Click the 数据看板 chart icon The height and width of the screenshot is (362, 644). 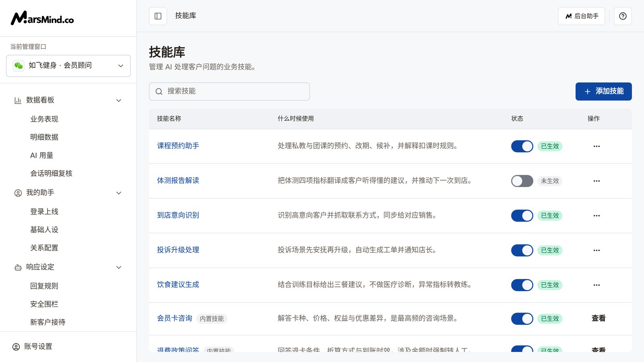coord(18,101)
